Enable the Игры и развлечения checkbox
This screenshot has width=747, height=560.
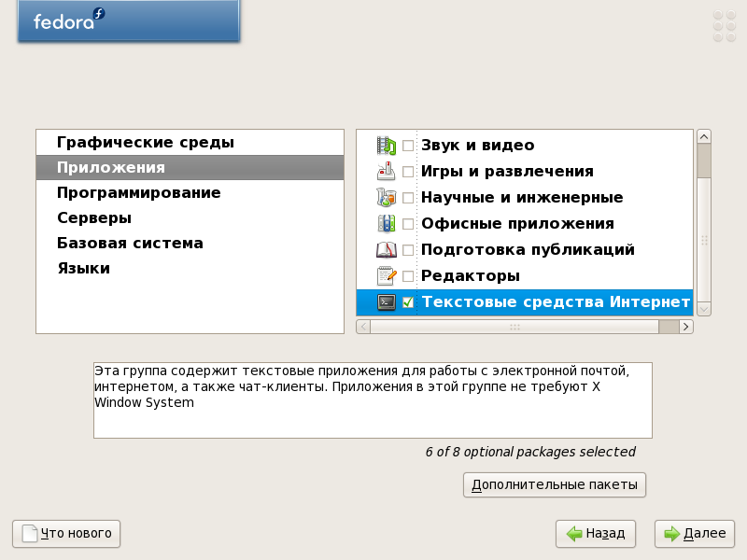coord(408,172)
